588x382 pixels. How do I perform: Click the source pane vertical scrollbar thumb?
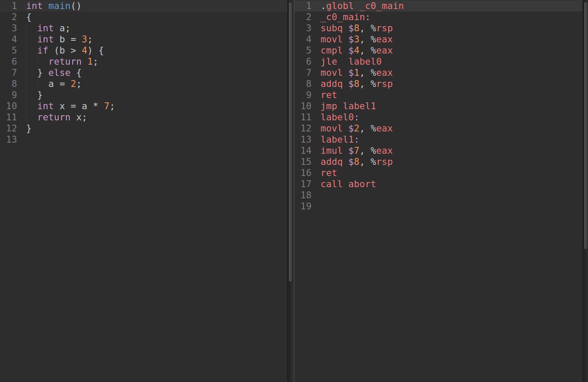coord(291,142)
